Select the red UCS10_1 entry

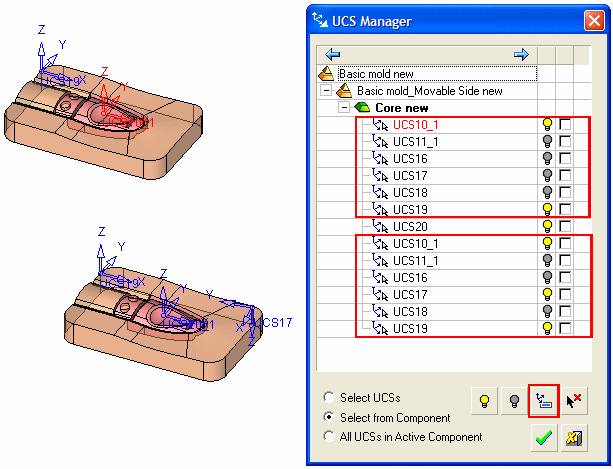(x=416, y=125)
